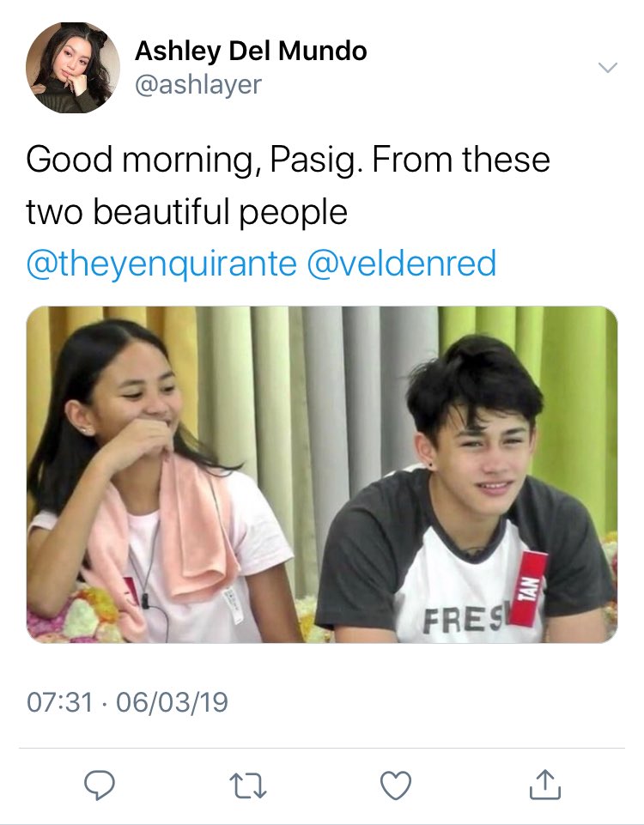This screenshot has width=644, height=825.
Task: Click the red TAN name tag in photo
Action: pos(528,589)
